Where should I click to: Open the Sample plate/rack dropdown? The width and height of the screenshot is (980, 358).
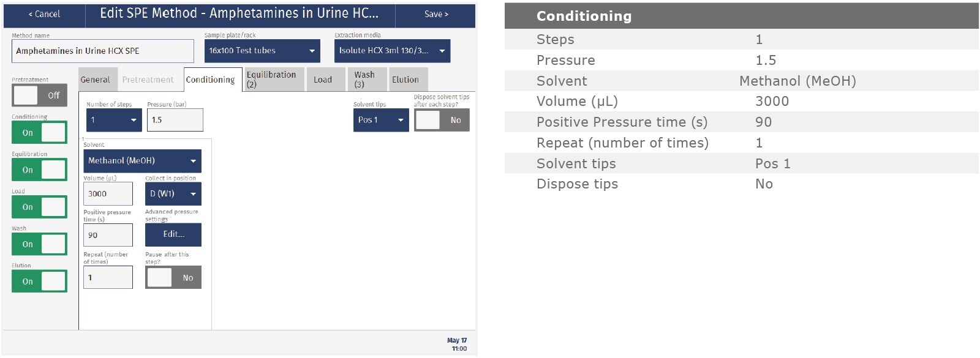coord(262,51)
